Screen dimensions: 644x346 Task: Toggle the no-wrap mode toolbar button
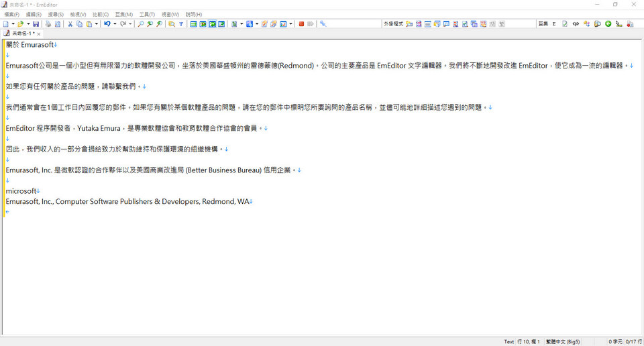(x=193, y=24)
